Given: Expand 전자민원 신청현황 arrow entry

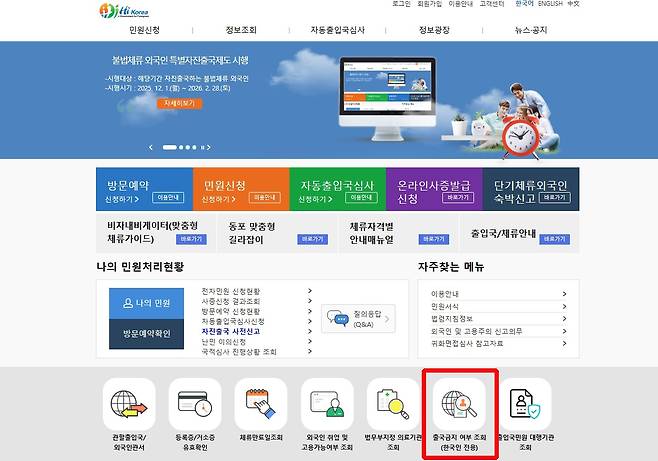Looking at the screenshot, I should coord(310,291).
